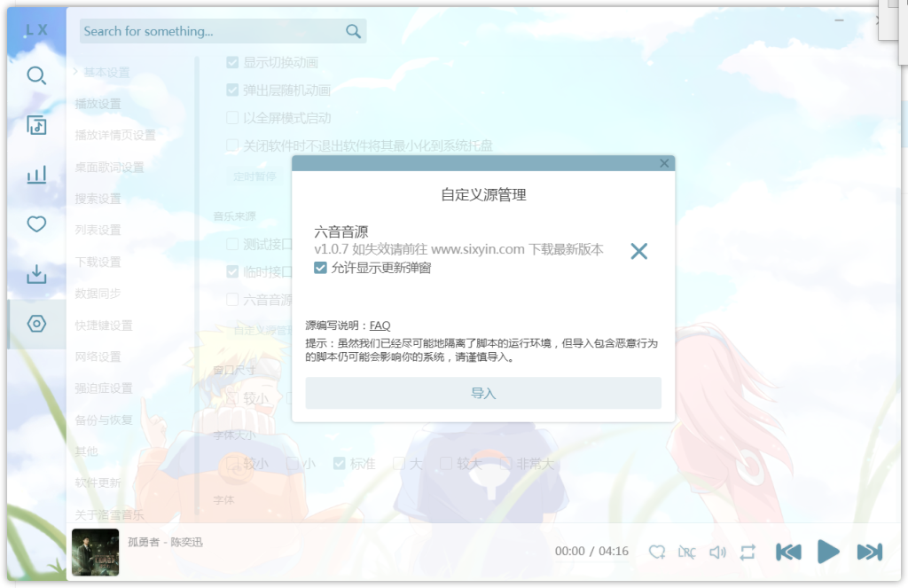Play 孤勇者 with the play button
The height and width of the screenshot is (588, 908).
click(827, 552)
